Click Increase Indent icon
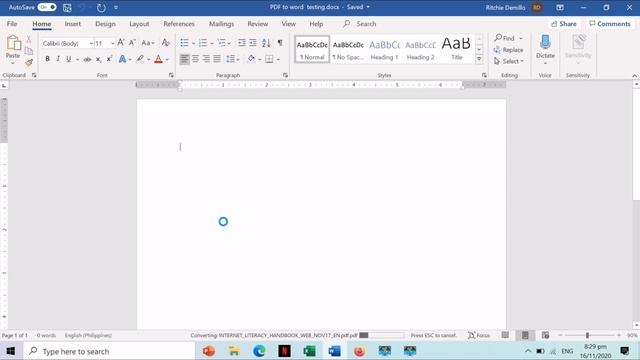The width and height of the screenshot is (640, 360). click(253, 43)
